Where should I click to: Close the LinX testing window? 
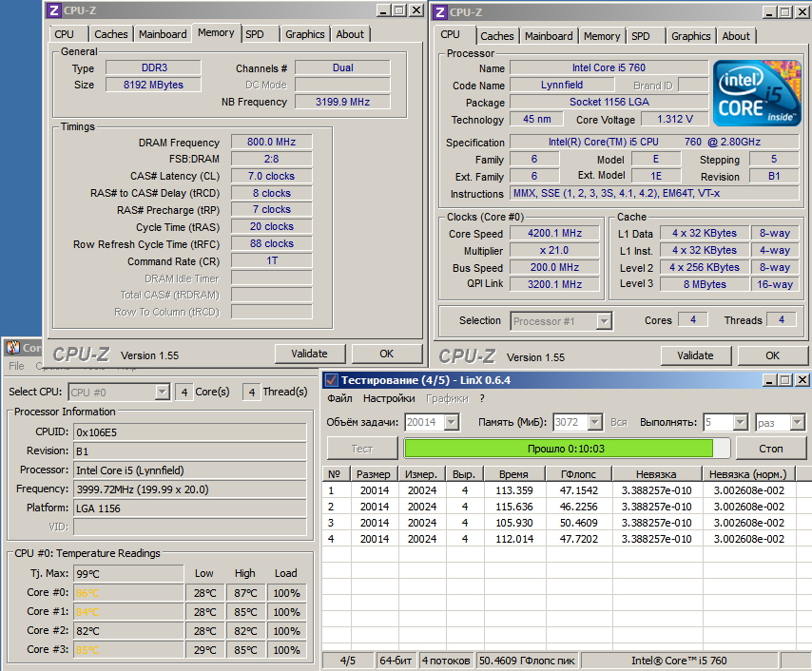coord(802,380)
